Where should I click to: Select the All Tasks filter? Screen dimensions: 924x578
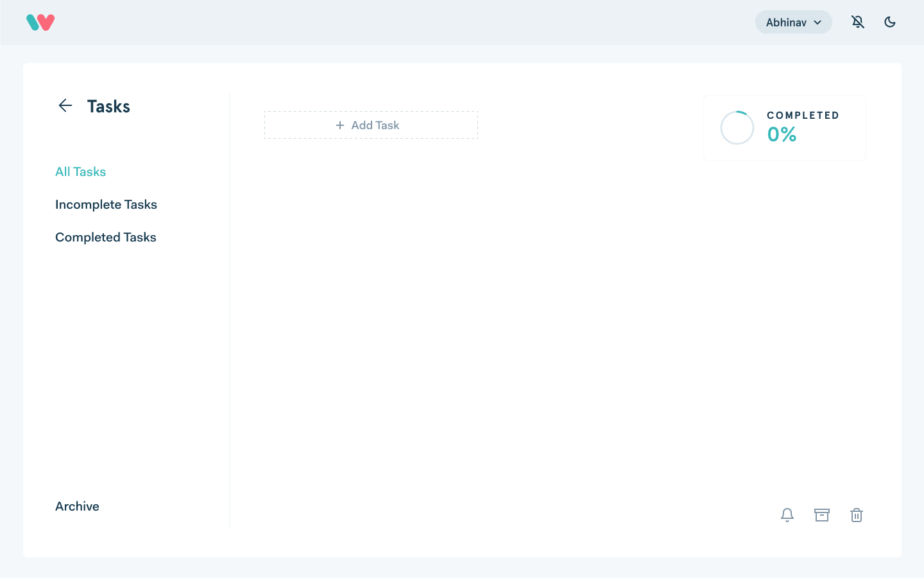pos(80,172)
